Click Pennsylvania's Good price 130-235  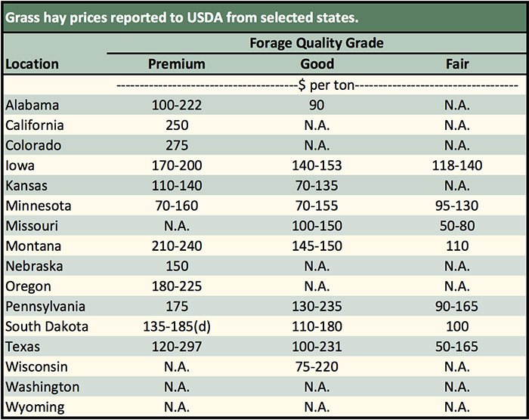(x=317, y=307)
